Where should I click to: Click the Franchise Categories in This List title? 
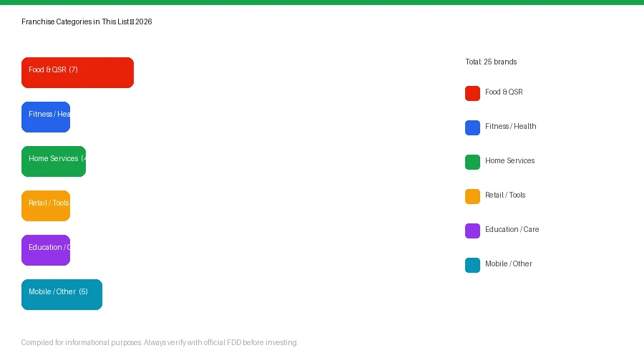coord(87,22)
